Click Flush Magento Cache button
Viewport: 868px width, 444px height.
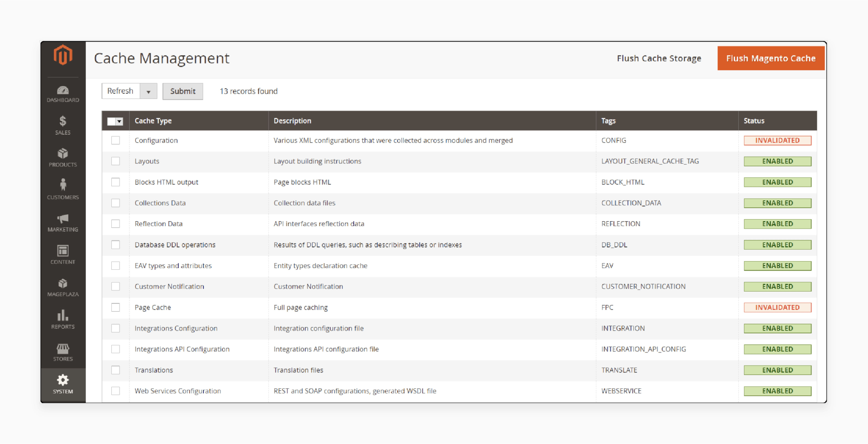click(771, 58)
